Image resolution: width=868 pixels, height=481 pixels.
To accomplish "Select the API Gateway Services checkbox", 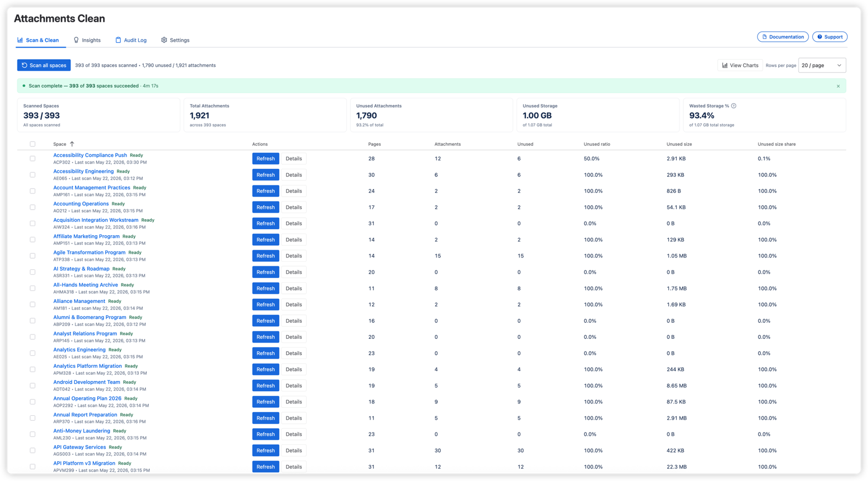I will point(33,451).
